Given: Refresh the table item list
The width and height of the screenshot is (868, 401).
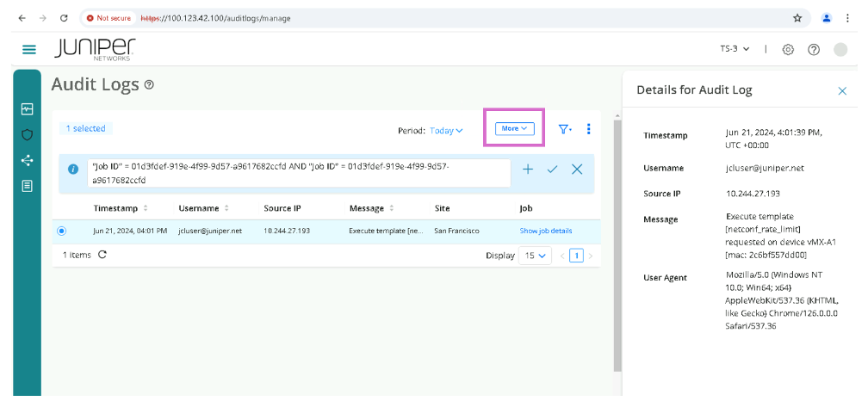Looking at the screenshot, I should 102,255.
